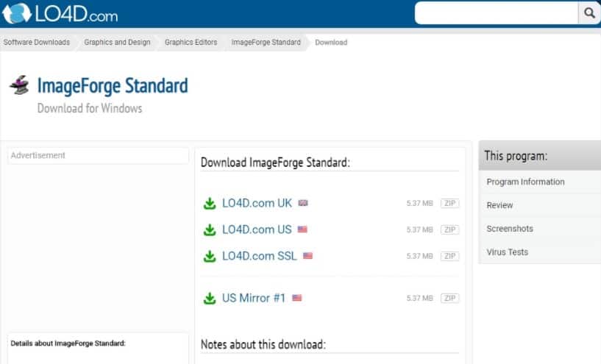Click 5.37 MB size in US Mirror #1 row
The height and width of the screenshot is (364, 601).
click(x=420, y=299)
